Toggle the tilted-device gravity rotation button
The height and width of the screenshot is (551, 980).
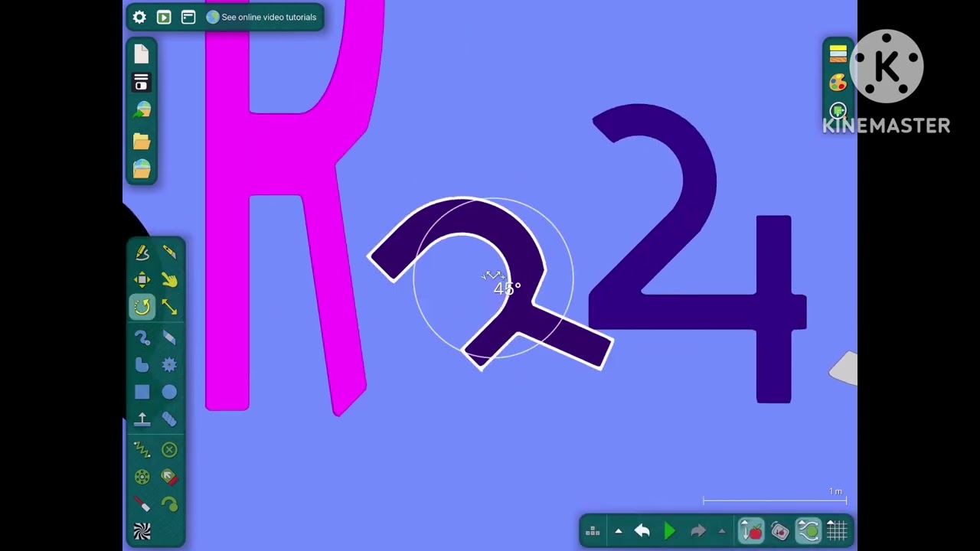pyautogui.click(x=780, y=531)
